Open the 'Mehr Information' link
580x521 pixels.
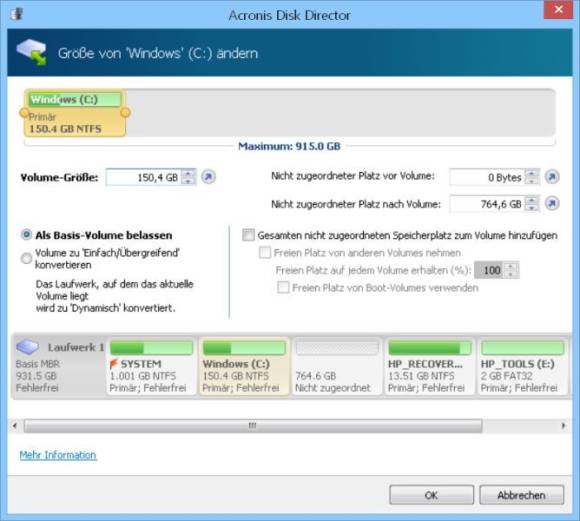coord(58,455)
